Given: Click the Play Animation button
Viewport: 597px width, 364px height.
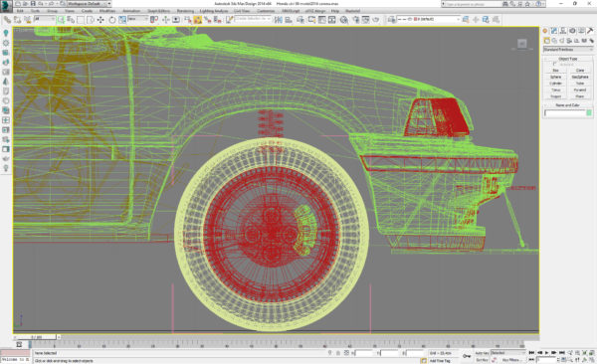Looking at the screenshot, I should (x=546, y=353).
